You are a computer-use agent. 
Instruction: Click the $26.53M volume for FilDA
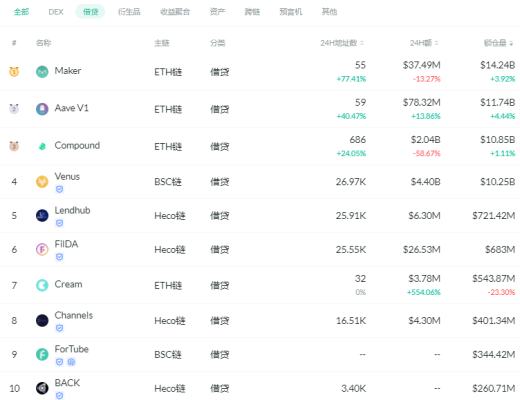point(422,249)
